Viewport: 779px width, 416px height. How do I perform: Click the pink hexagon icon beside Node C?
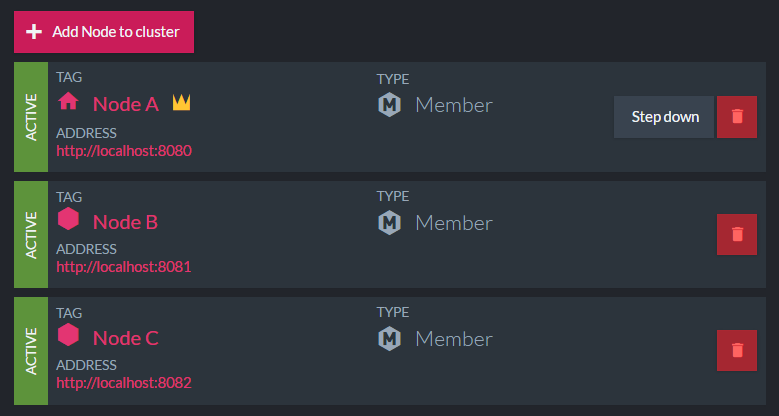point(68,335)
